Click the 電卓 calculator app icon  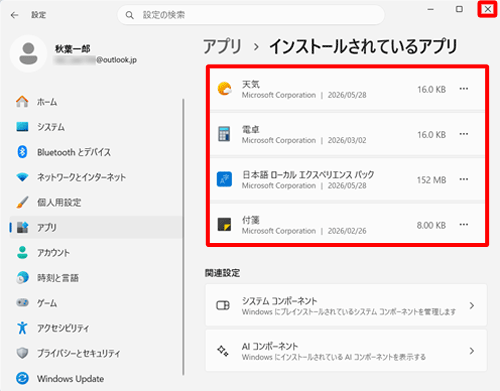pyautogui.click(x=224, y=134)
